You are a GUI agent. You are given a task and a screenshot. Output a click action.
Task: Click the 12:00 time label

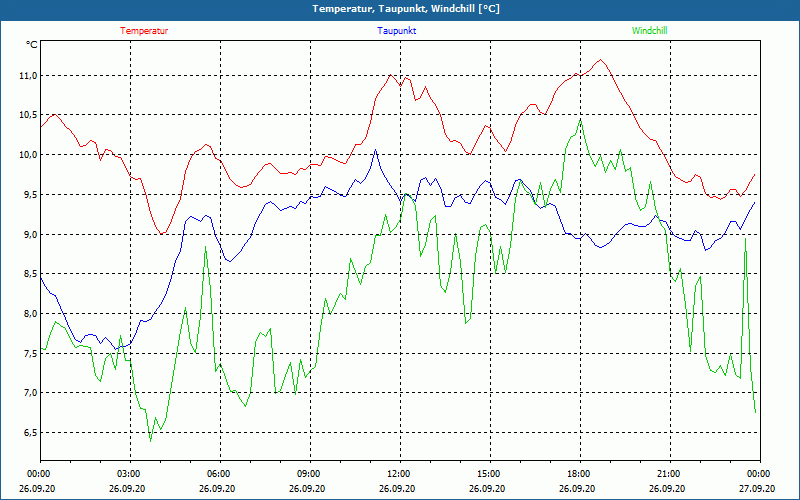tap(399, 474)
